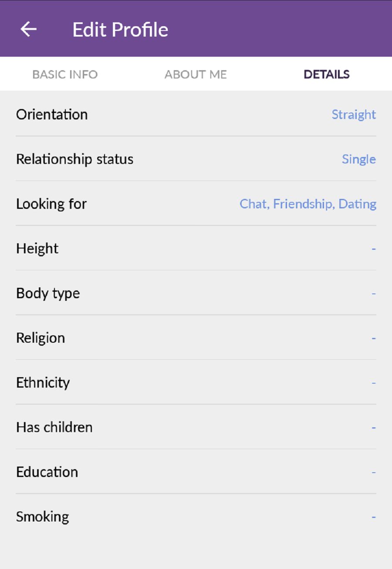Choose an Education level value
Viewport: 392px width, 569px height.
(374, 472)
